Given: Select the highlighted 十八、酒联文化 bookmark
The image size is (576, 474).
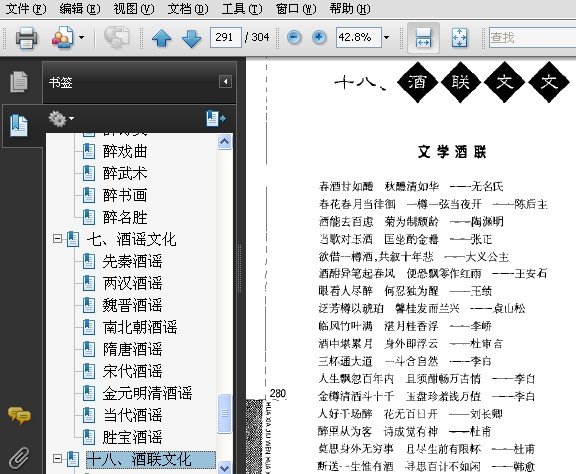Looking at the screenshot, I should (151, 459).
